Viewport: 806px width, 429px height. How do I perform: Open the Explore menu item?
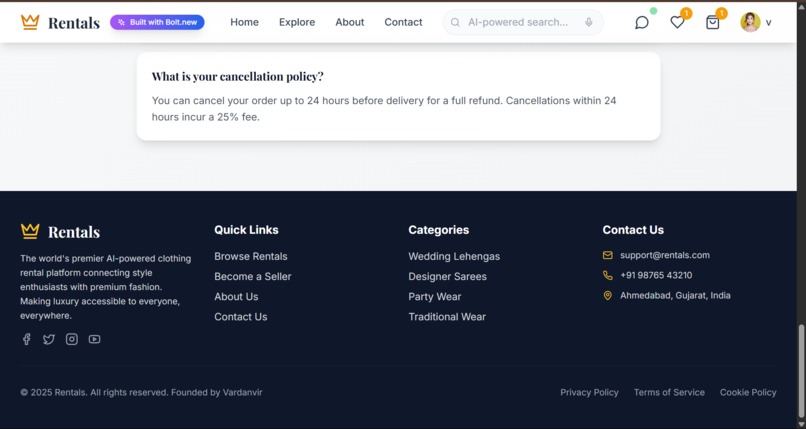click(x=297, y=22)
